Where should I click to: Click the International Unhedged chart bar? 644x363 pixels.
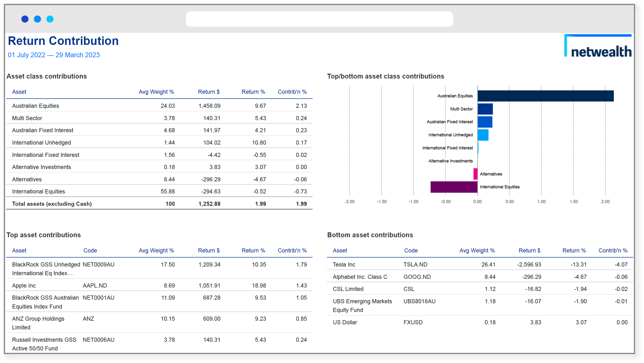tap(483, 135)
